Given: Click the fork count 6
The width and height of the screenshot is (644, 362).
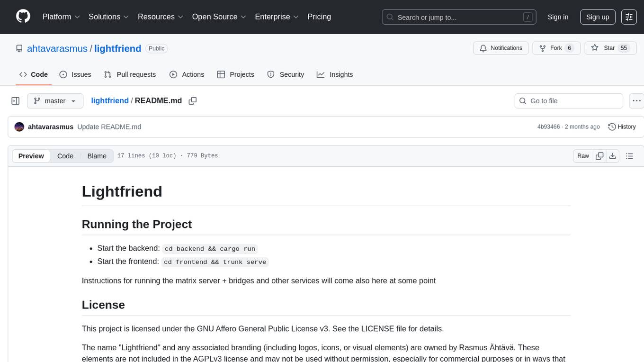Looking at the screenshot, I should 570,48.
